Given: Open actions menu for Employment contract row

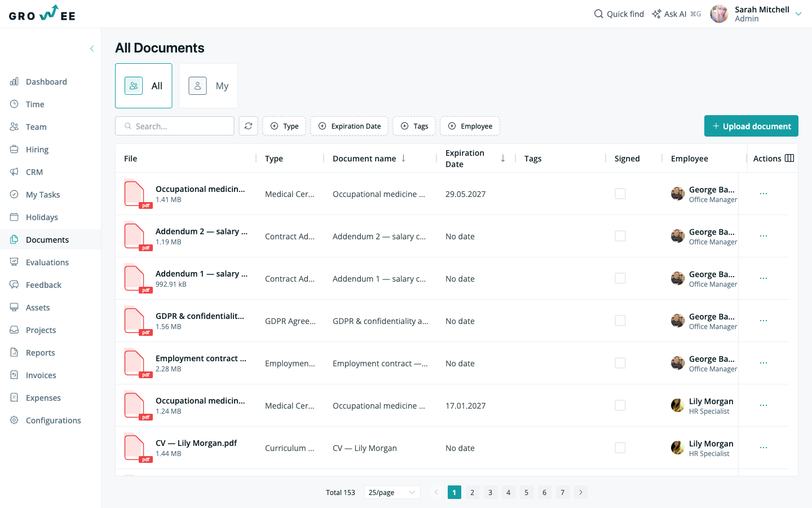Looking at the screenshot, I should [x=764, y=363].
